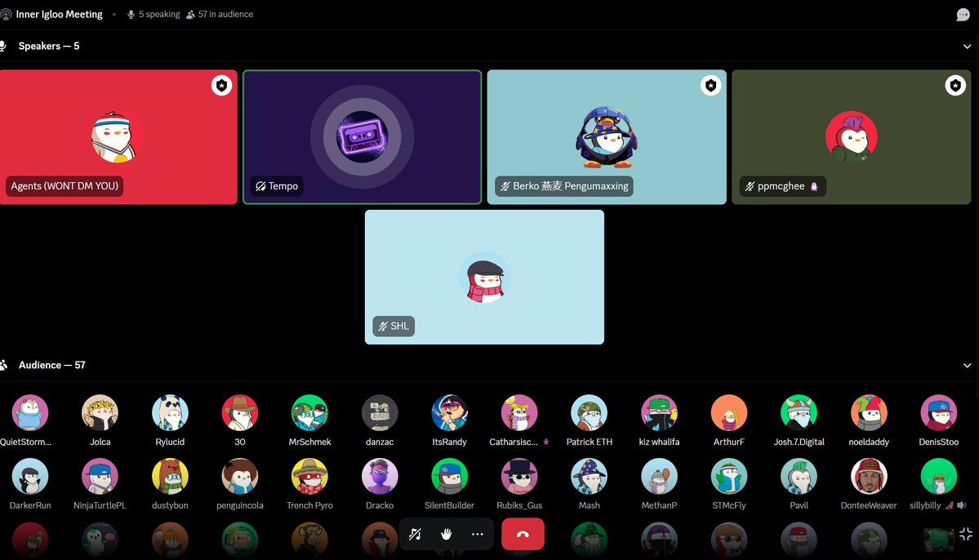Open dustybun audience avatar
Viewport: 979px width, 560px height.
click(x=170, y=477)
